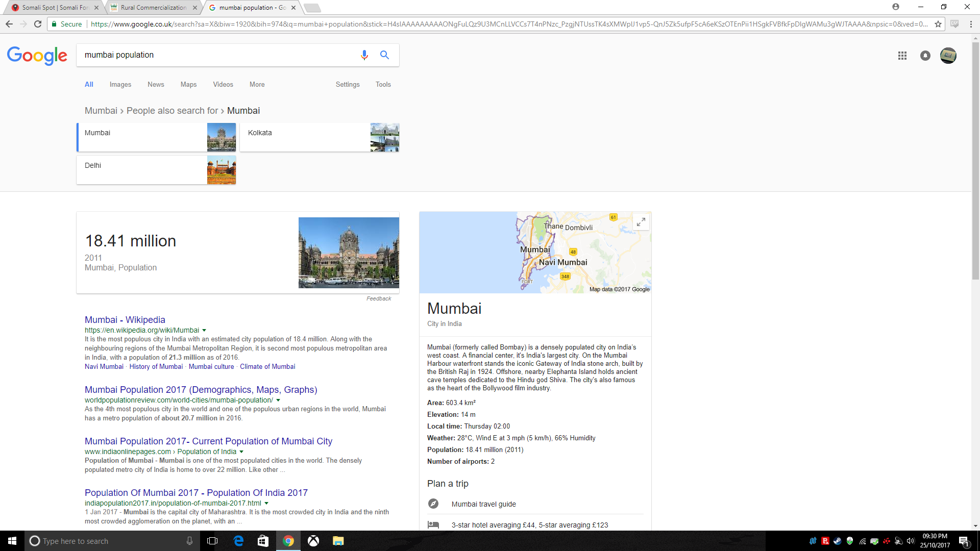The width and height of the screenshot is (980, 551).
Task: Switch to the Rural Commercialization browser tab
Action: 153,8
